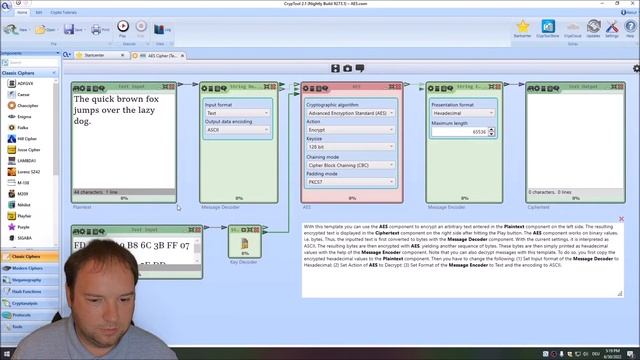The image size is (640, 360).
Task: Open the Cryptographic algorithm dropdown
Action: pyautogui.click(x=350, y=113)
